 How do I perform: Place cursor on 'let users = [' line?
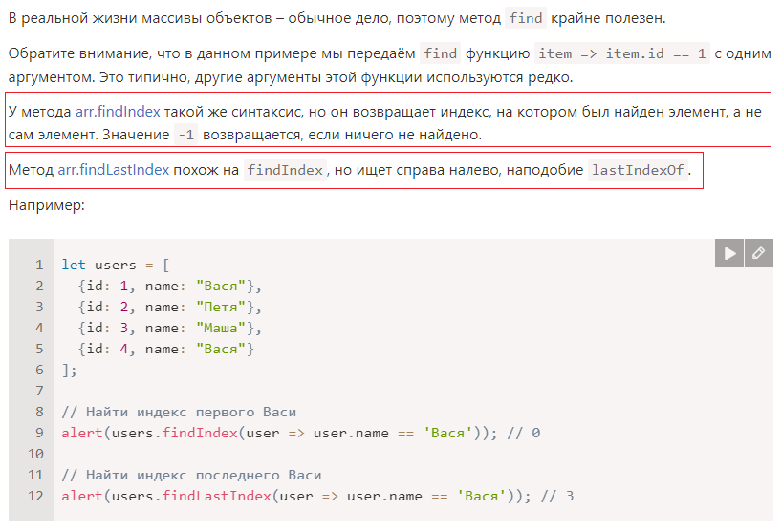[115, 265]
